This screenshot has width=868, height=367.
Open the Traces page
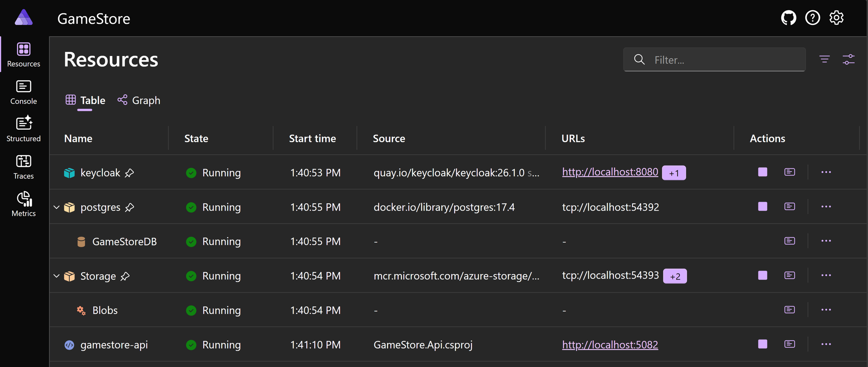click(24, 167)
